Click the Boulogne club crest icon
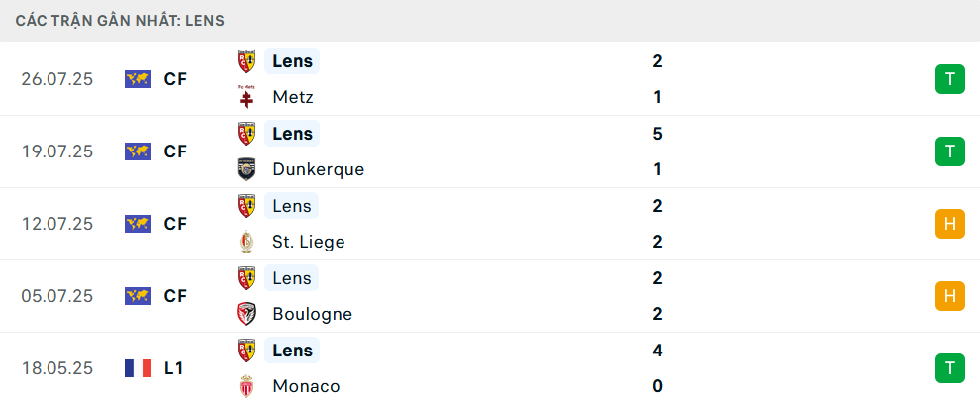 (x=246, y=314)
